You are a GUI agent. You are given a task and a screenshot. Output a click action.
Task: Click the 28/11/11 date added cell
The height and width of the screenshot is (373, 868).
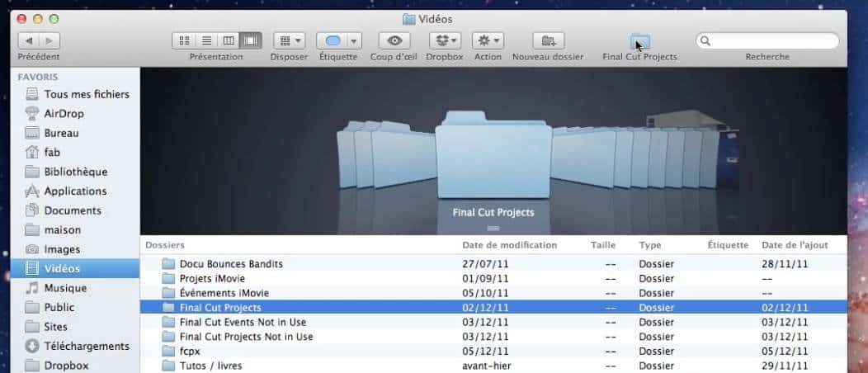[785, 264]
